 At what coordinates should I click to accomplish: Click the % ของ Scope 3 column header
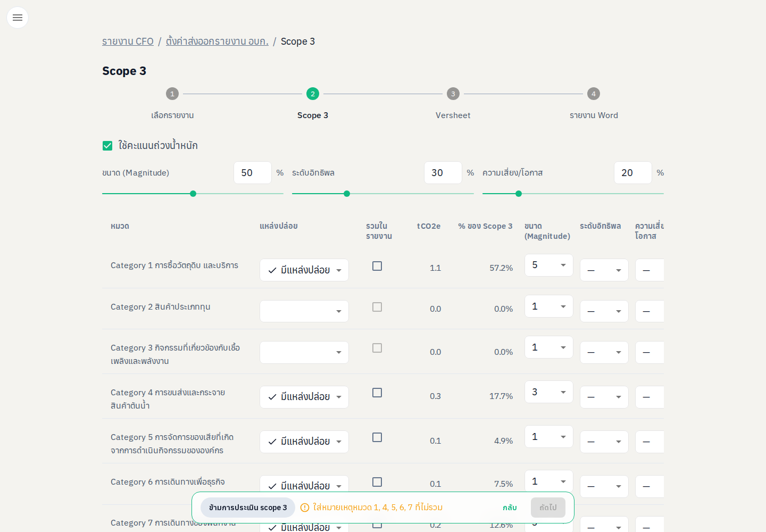tap(485, 226)
